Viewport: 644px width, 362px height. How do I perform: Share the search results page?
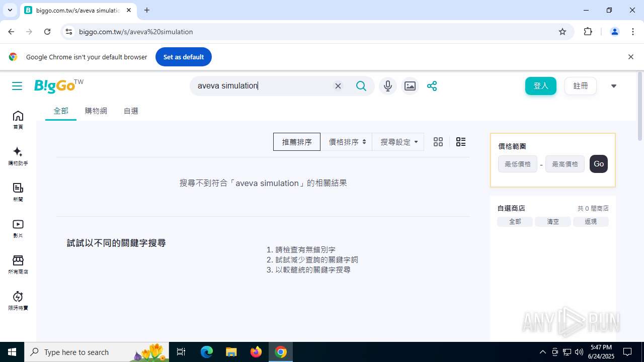tap(432, 86)
